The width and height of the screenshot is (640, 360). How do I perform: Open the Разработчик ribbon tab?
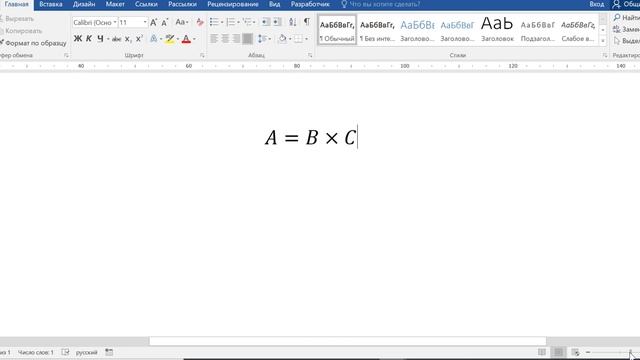point(310,4)
